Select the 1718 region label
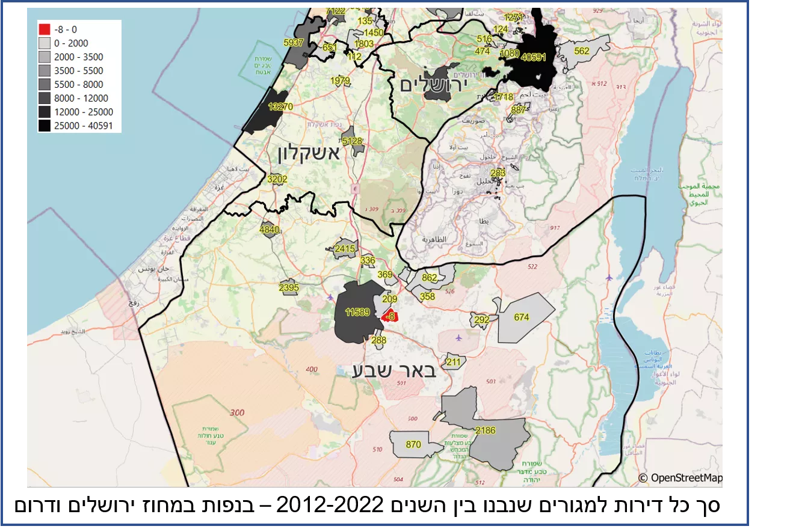This screenshot has height=532, width=796. tap(503, 97)
